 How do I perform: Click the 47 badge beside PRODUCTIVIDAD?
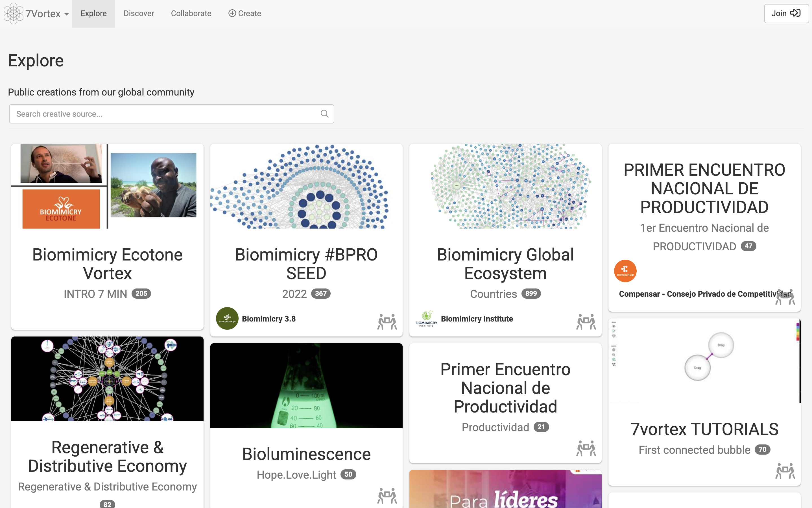coord(748,246)
